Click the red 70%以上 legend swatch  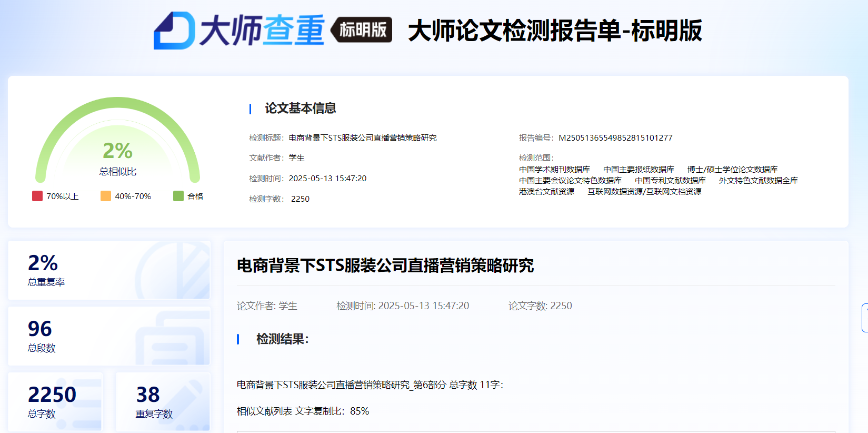point(37,196)
